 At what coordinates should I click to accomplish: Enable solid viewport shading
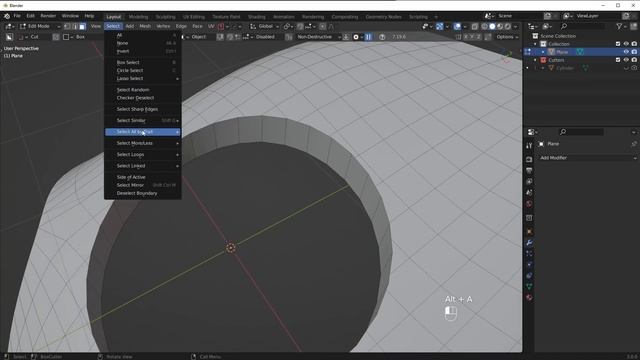point(492,26)
